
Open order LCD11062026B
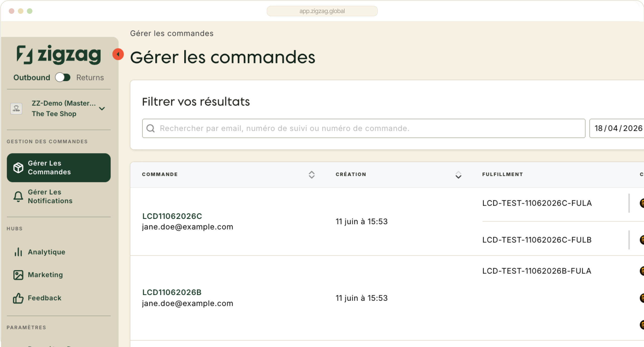(172, 292)
